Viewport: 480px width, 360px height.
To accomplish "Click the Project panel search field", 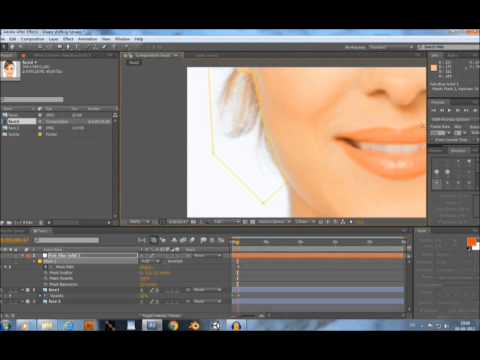I will coord(32,99).
